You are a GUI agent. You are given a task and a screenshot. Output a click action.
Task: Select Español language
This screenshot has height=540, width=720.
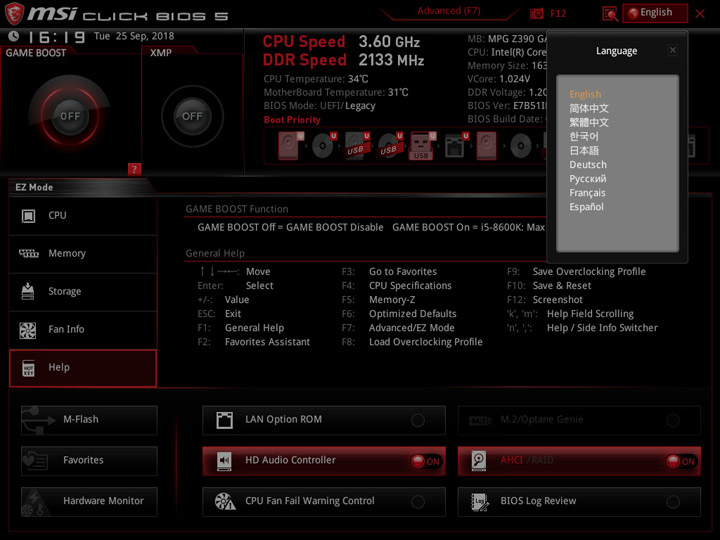click(x=586, y=207)
